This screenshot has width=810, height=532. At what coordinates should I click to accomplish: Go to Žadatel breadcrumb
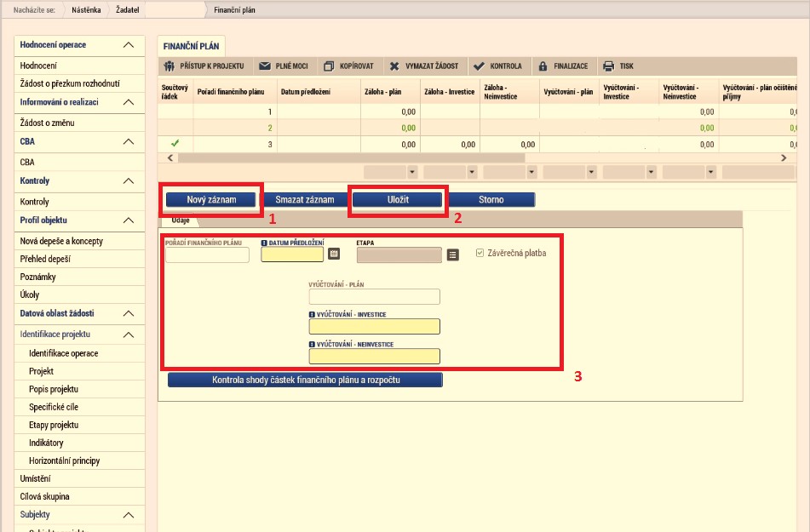[127, 10]
